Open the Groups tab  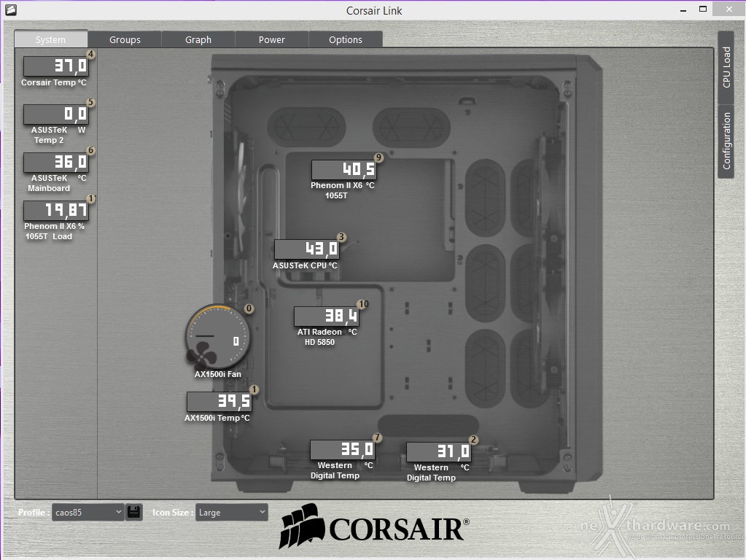(125, 39)
